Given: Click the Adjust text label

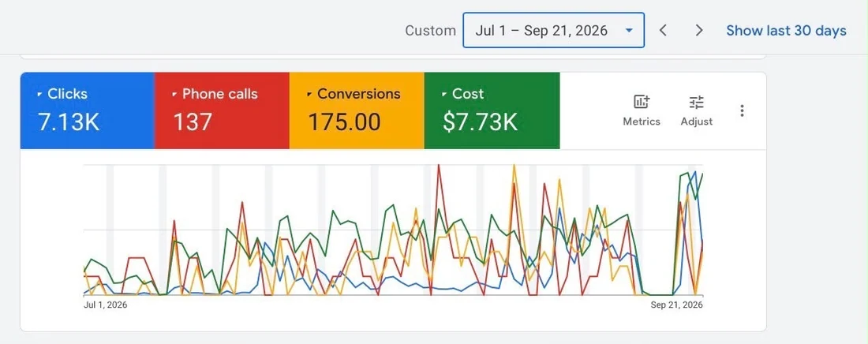Looking at the screenshot, I should click(697, 122).
